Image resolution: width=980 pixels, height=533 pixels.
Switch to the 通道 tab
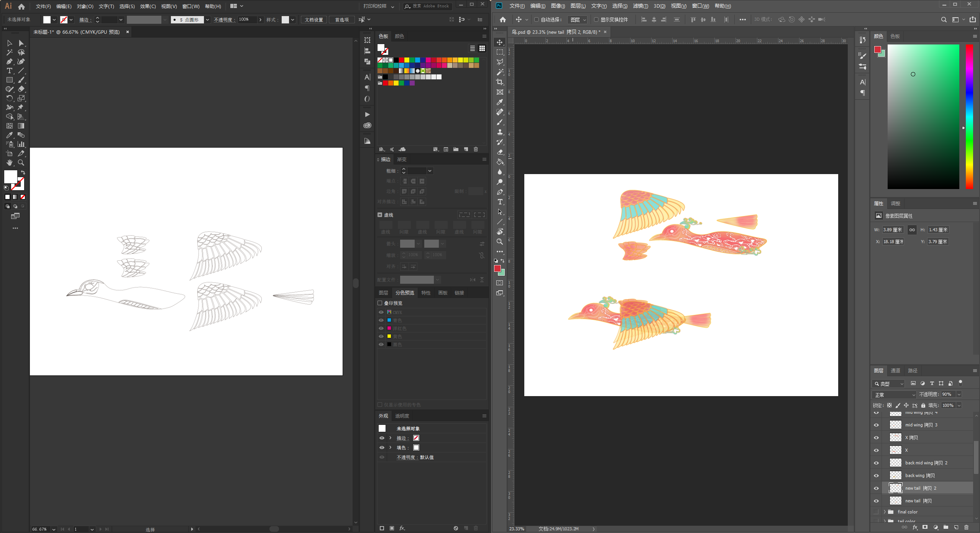(x=895, y=370)
